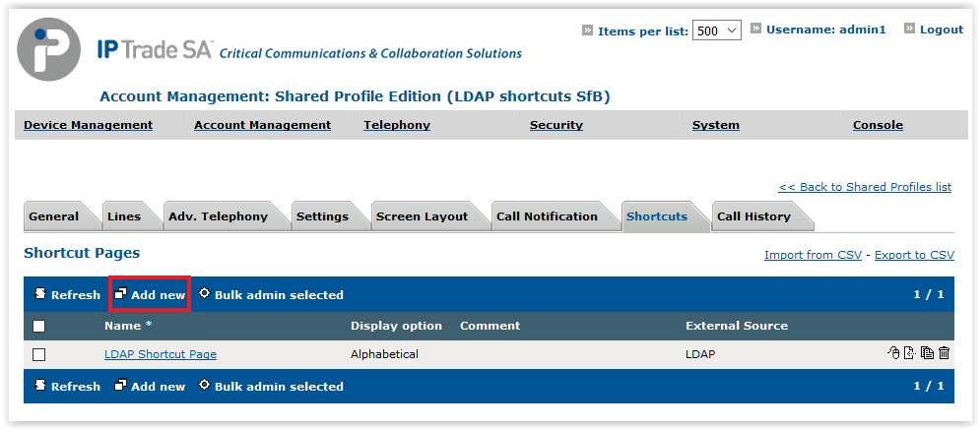The width and height of the screenshot is (980, 429).
Task: Open the Console menu
Action: [x=879, y=125]
